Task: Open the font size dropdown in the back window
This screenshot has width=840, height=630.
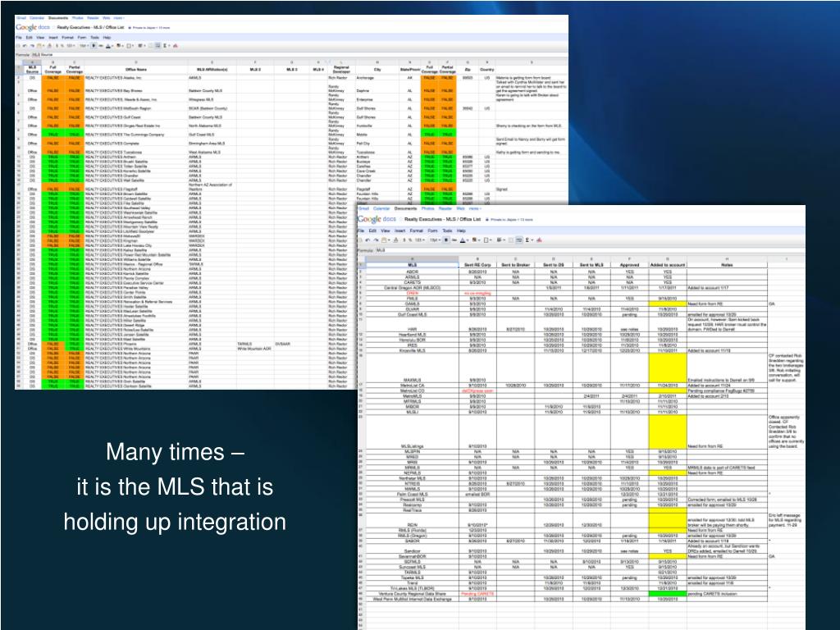Action: click(84, 46)
